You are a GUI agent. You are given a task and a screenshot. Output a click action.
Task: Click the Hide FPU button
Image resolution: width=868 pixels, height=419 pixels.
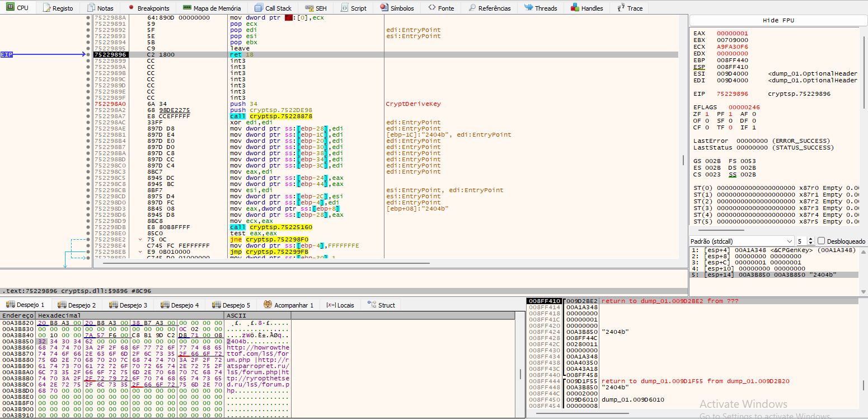point(778,20)
